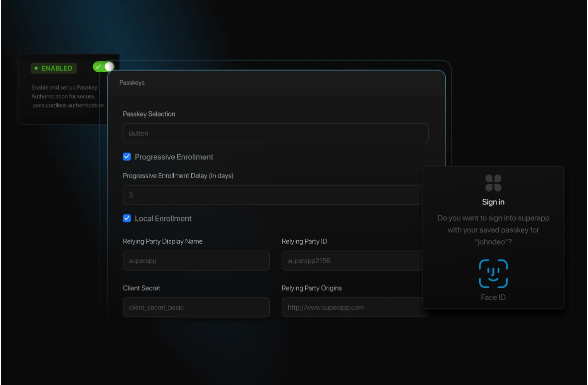This screenshot has height=385, width=588.
Task: Click the Client Secret client_secret_basic field
Action: point(196,307)
